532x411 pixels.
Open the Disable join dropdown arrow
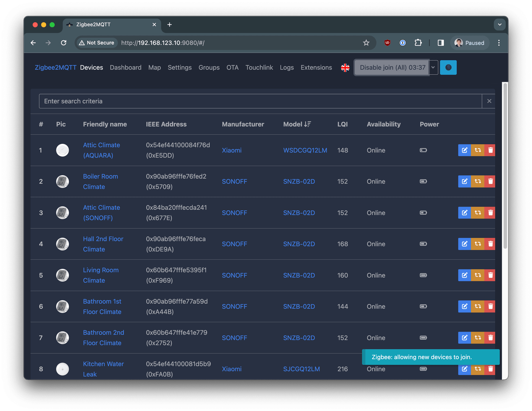point(433,67)
